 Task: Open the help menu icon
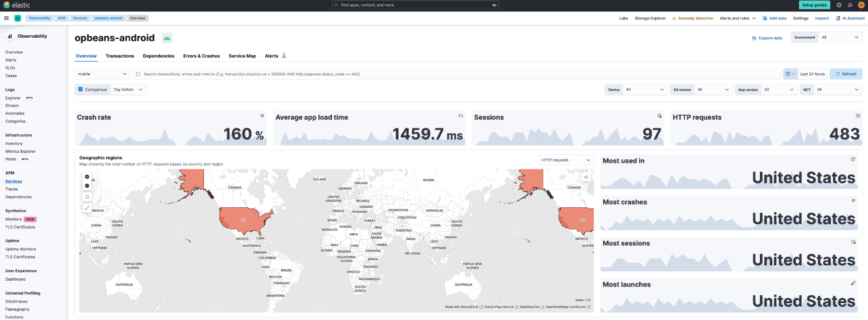point(839,5)
